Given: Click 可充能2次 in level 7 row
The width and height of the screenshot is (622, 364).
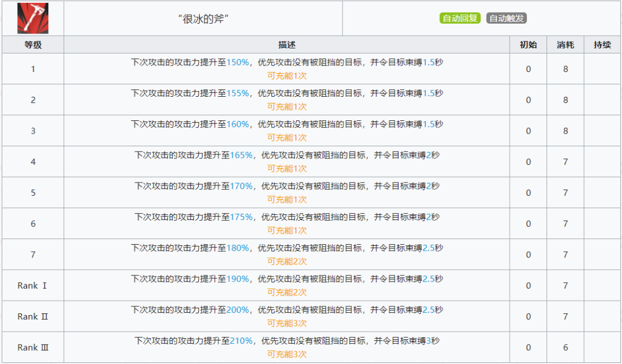Looking at the screenshot, I should click(287, 261).
